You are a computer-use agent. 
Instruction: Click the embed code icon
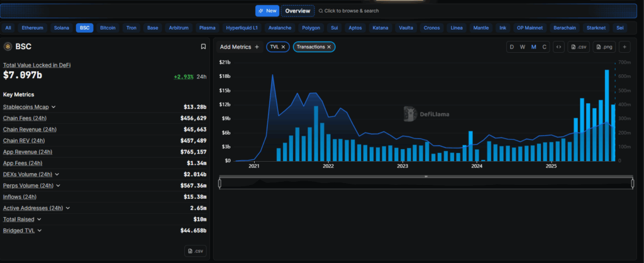[557, 47]
